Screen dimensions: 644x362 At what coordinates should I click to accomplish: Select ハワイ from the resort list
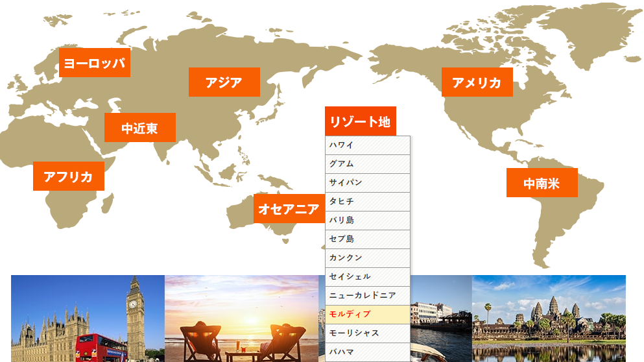(367, 145)
